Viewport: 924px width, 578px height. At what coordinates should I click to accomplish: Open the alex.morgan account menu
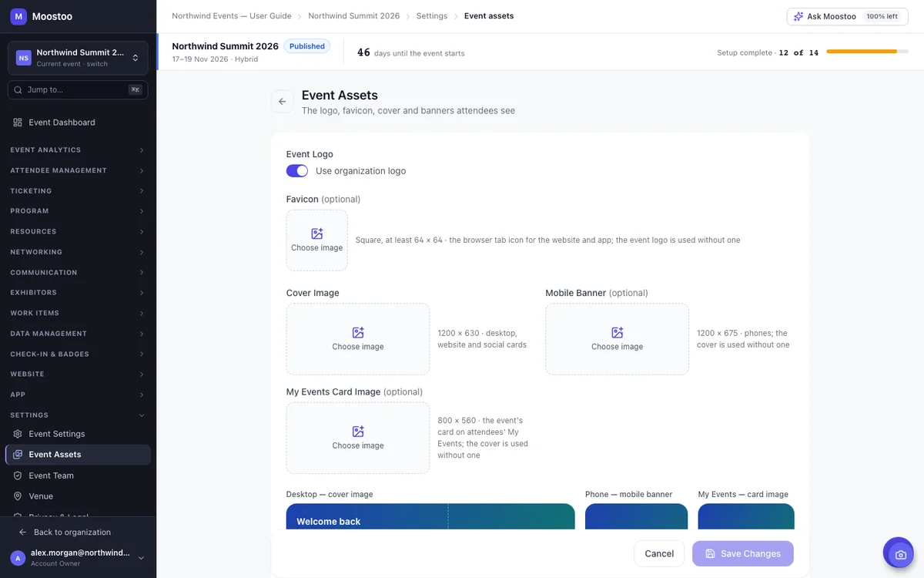point(78,558)
